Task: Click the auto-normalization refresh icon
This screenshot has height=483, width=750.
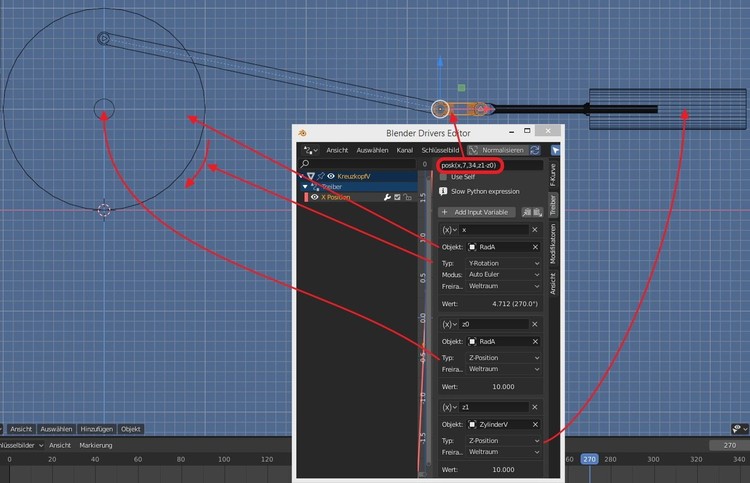Action: tap(535, 150)
